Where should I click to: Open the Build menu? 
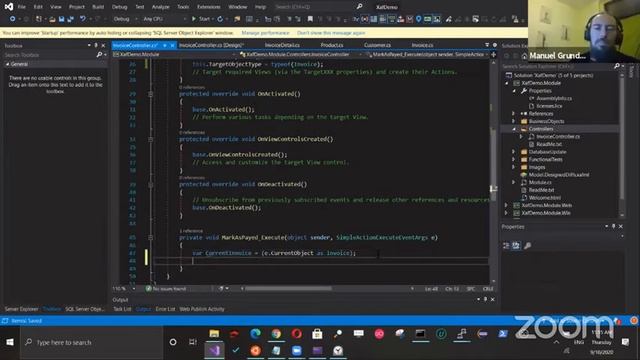[x=98, y=7]
